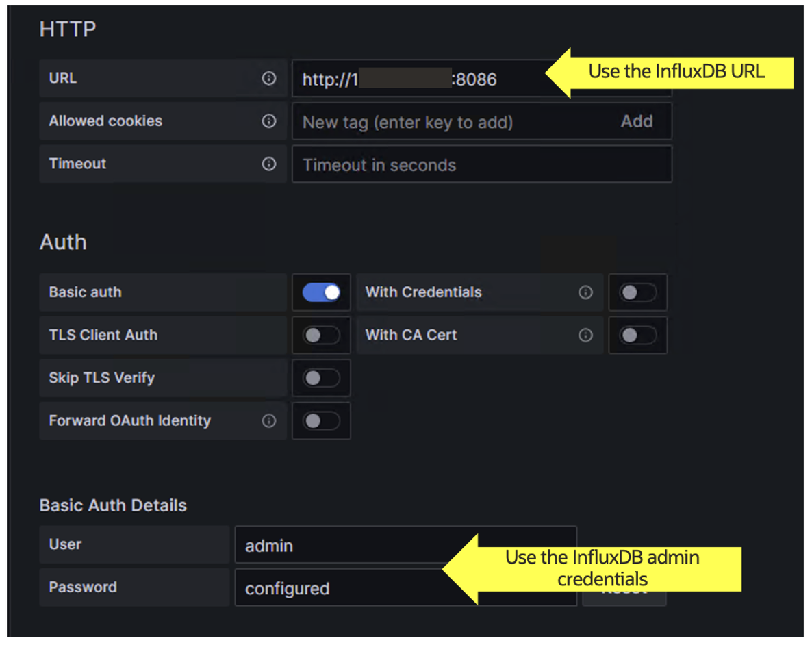Click the Basic Auth Details heading
The width and height of the screenshot is (812, 645).
pyautogui.click(x=112, y=505)
